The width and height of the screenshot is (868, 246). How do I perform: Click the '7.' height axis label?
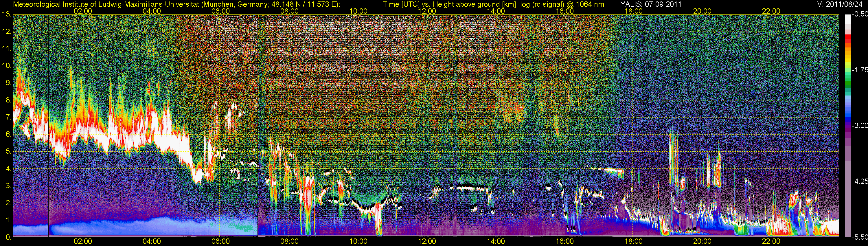pos(8,117)
